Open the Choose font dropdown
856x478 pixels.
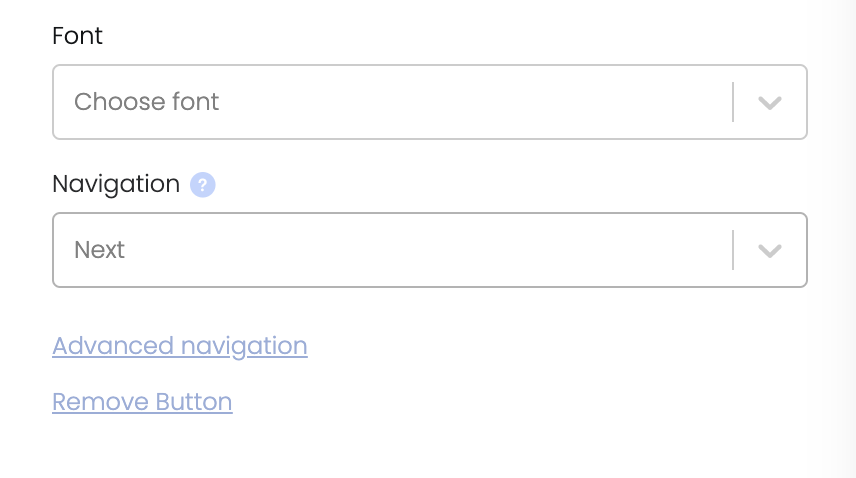click(x=430, y=102)
